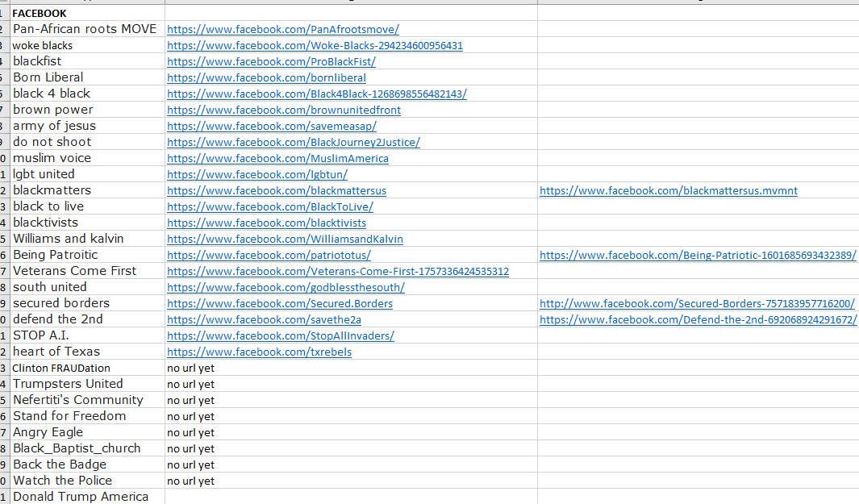Select the 'lgbt united' cell

[87, 174]
